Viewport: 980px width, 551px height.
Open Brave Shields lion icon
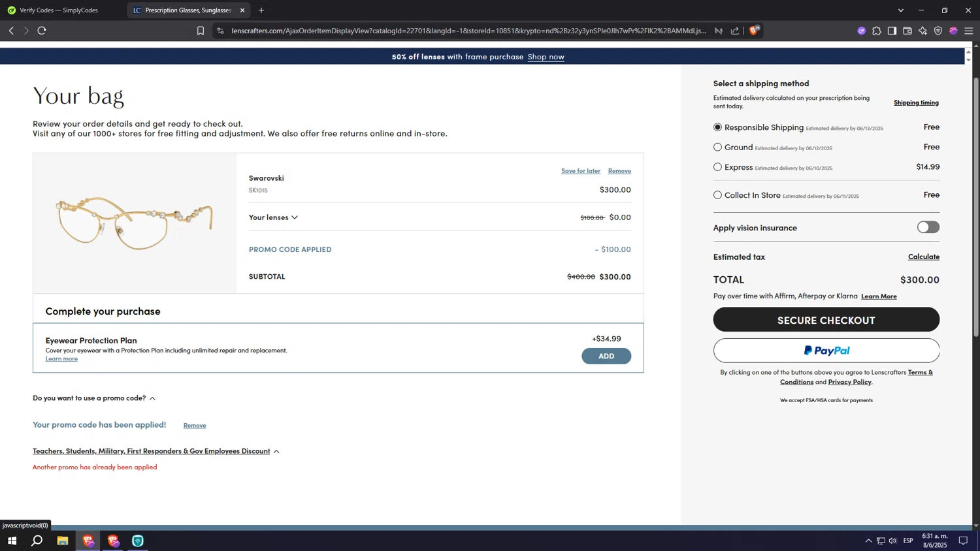pyautogui.click(x=754, y=31)
